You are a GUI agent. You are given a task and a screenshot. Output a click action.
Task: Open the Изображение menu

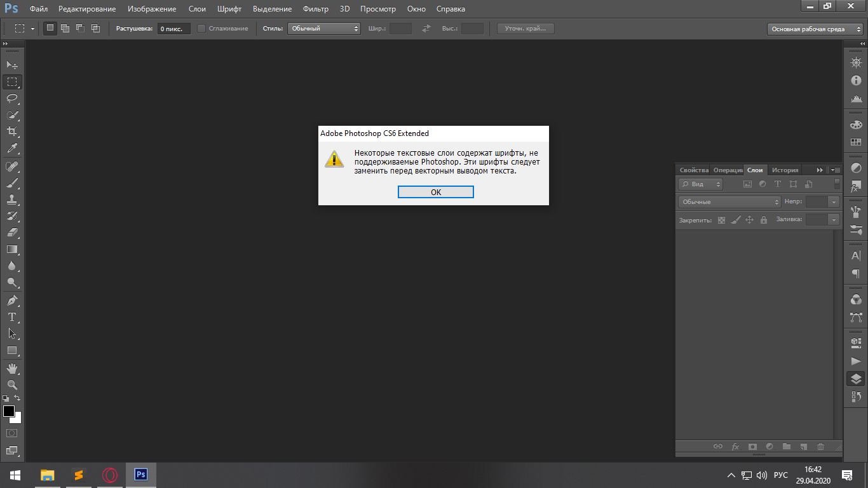point(152,9)
